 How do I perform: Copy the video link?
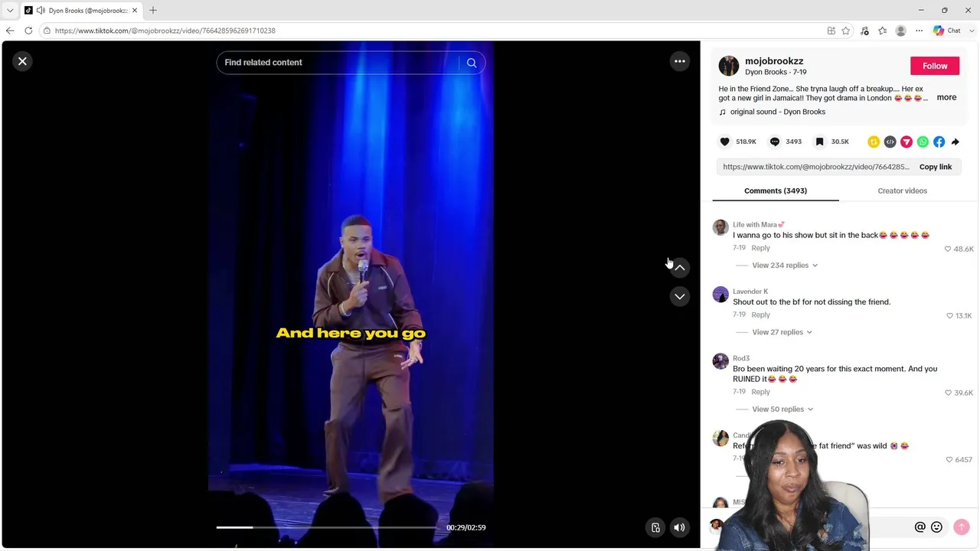coord(936,167)
